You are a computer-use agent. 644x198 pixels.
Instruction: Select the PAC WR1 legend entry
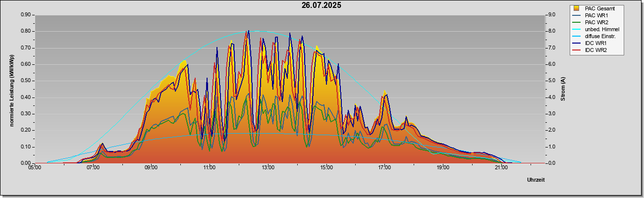(x=596, y=15)
